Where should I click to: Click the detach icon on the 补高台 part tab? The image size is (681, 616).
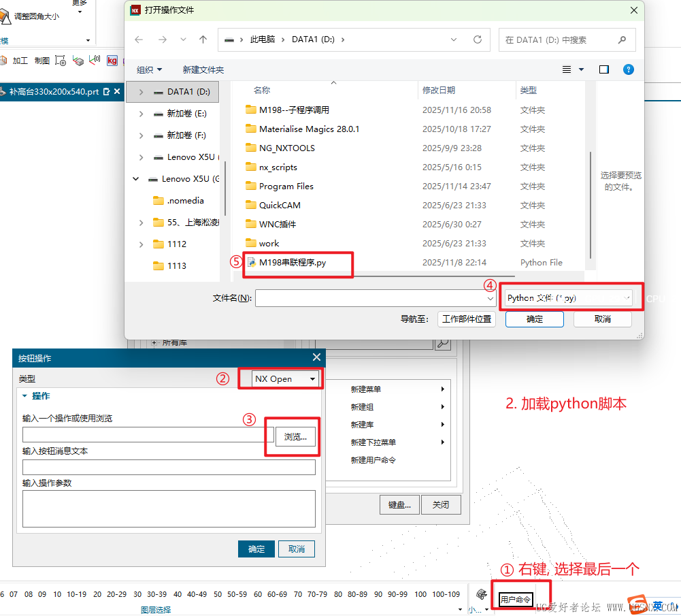[x=106, y=92]
